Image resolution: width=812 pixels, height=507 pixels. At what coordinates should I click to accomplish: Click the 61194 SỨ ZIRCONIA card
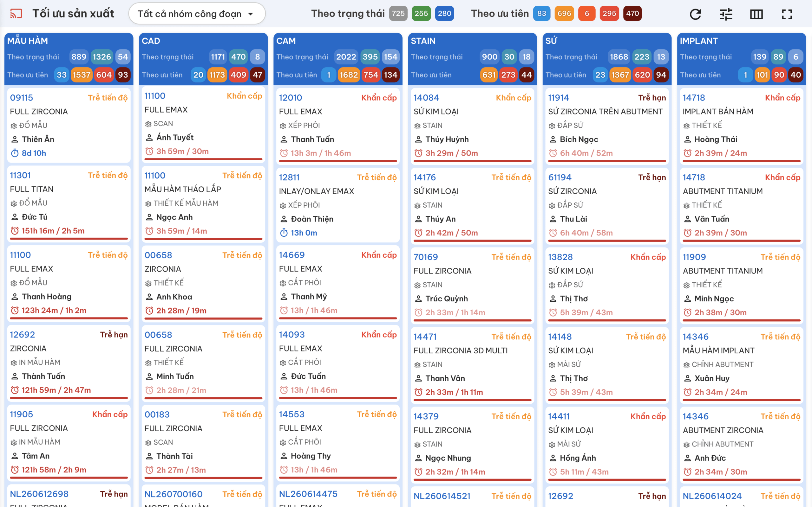tap(607, 205)
